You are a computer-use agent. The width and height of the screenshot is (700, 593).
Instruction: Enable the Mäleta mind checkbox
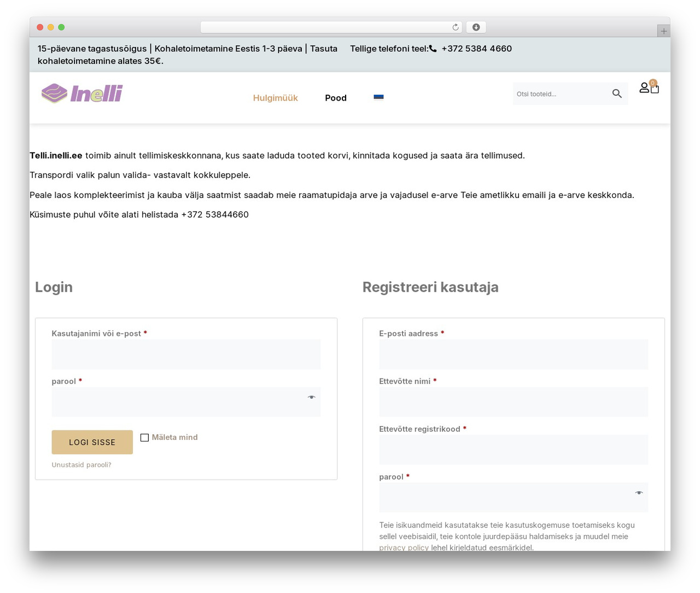[144, 438]
